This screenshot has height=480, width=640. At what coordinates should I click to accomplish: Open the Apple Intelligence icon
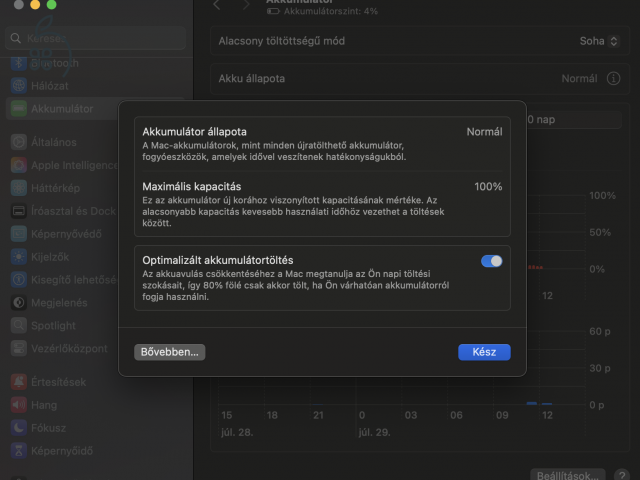coord(19,165)
